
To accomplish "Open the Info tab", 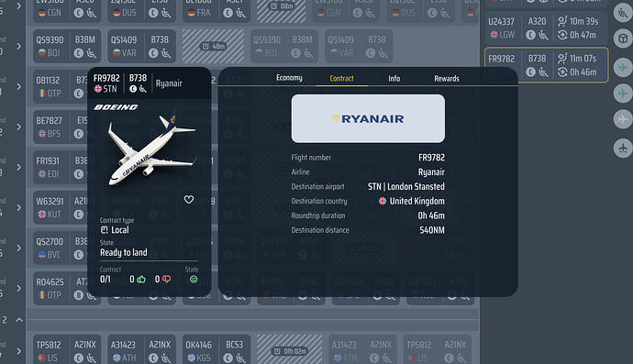I will click(394, 78).
